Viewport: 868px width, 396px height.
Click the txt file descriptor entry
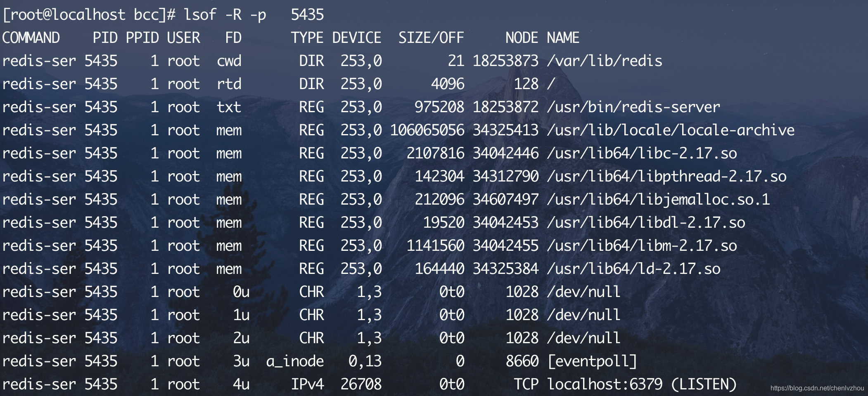click(229, 107)
